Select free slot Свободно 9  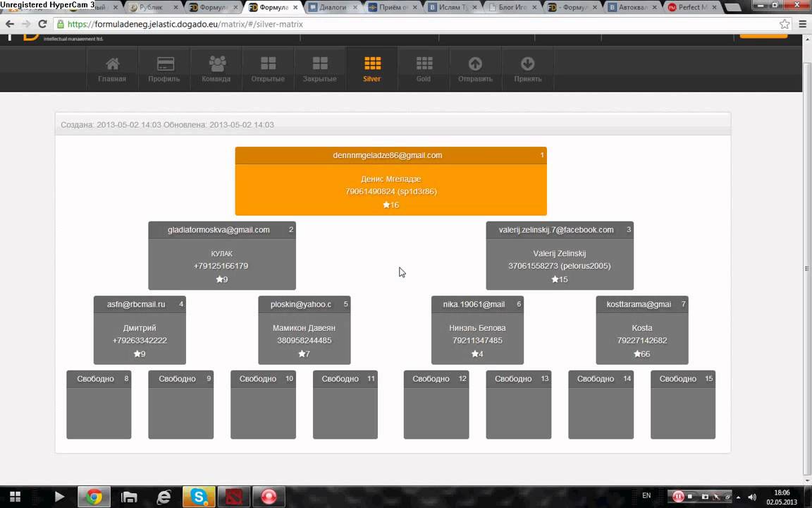coord(180,404)
